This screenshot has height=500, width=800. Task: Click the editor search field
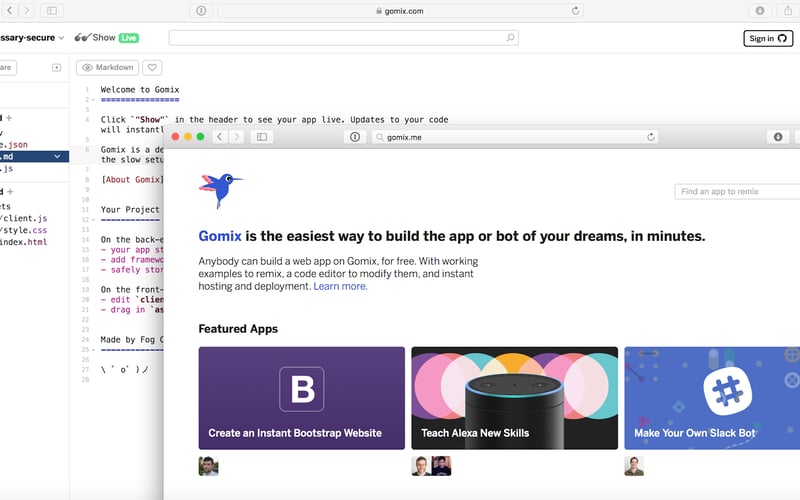click(x=343, y=38)
